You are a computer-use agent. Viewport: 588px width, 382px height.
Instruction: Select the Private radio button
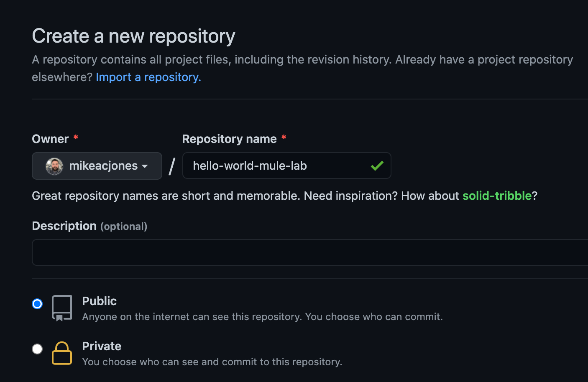click(37, 349)
